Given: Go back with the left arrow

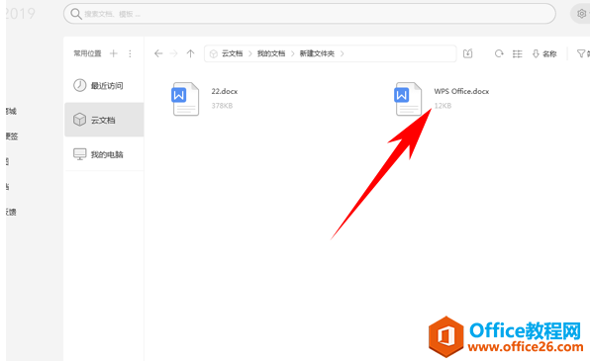Looking at the screenshot, I should [158, 53].
